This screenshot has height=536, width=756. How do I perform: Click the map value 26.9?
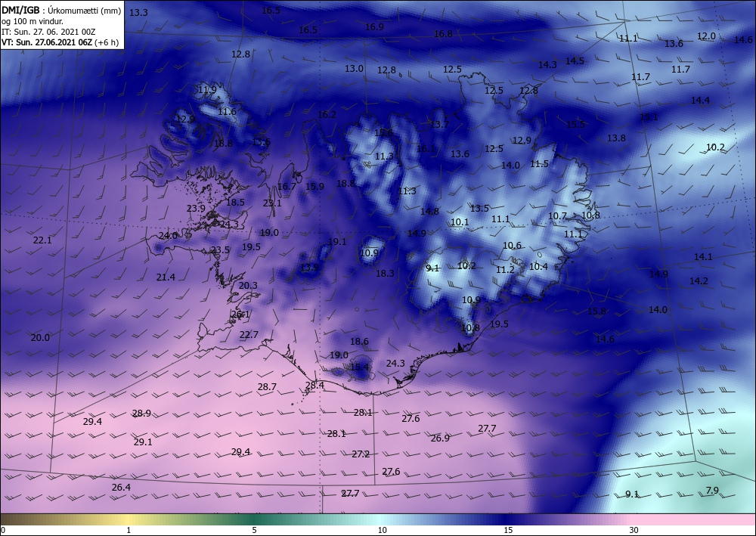440,438
